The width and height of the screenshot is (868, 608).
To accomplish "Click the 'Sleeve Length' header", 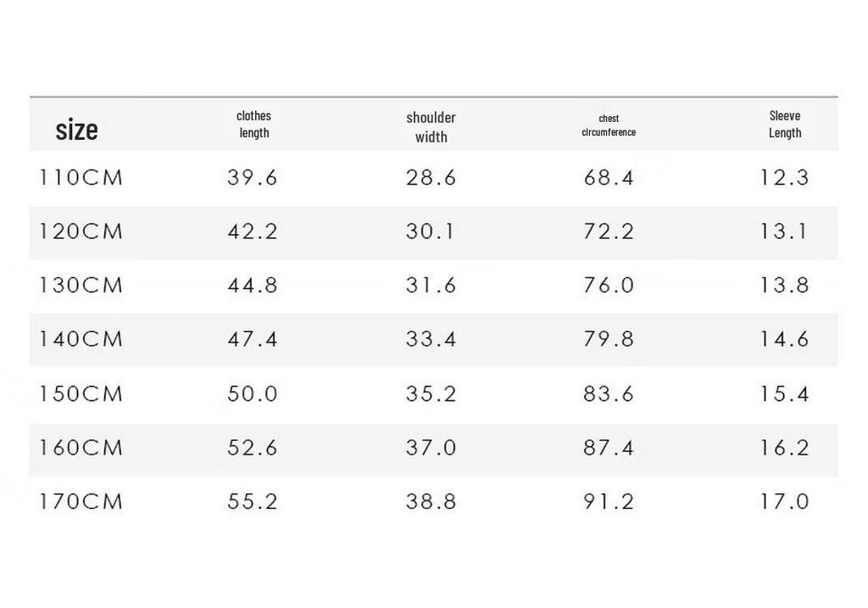I will point(785,125).
